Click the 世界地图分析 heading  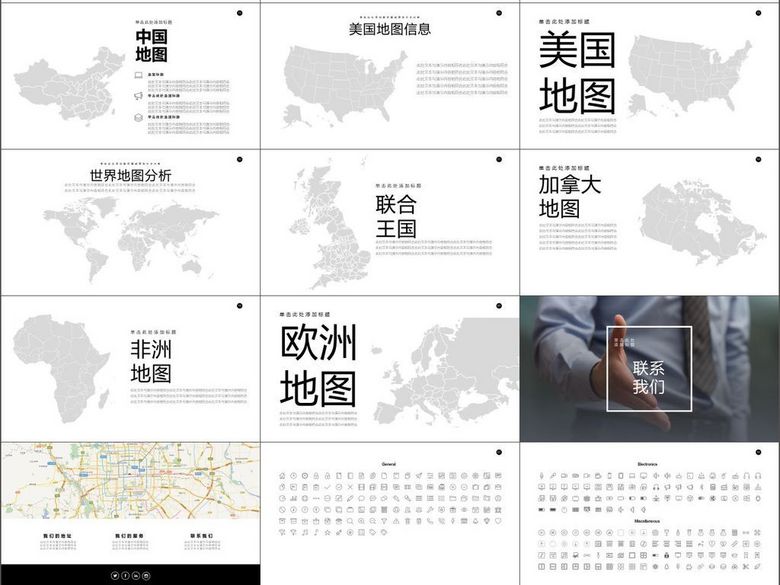(130, 175)
